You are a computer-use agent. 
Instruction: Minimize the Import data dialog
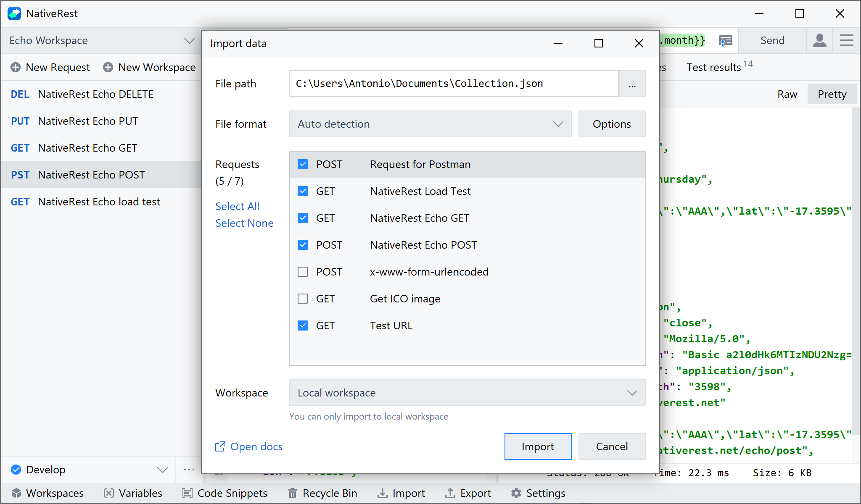[x=558, y=43]
